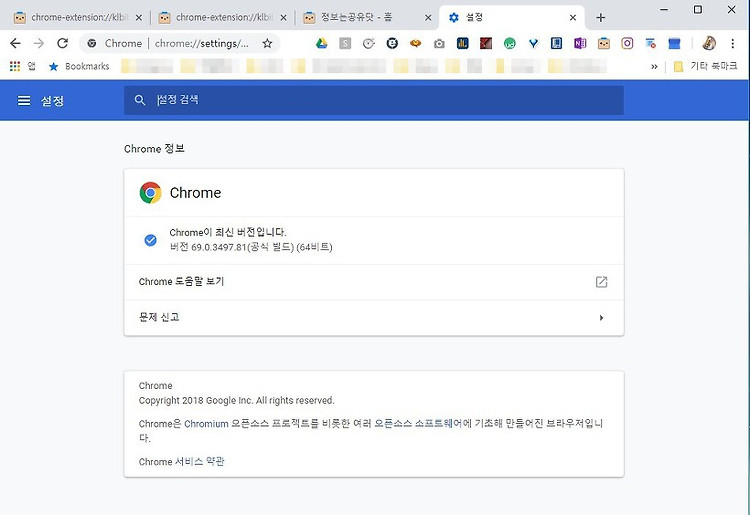This screenshot has height=515, width=750.
Task: Show hidden bookmarks with the chevron
Action: pos(654,66)
